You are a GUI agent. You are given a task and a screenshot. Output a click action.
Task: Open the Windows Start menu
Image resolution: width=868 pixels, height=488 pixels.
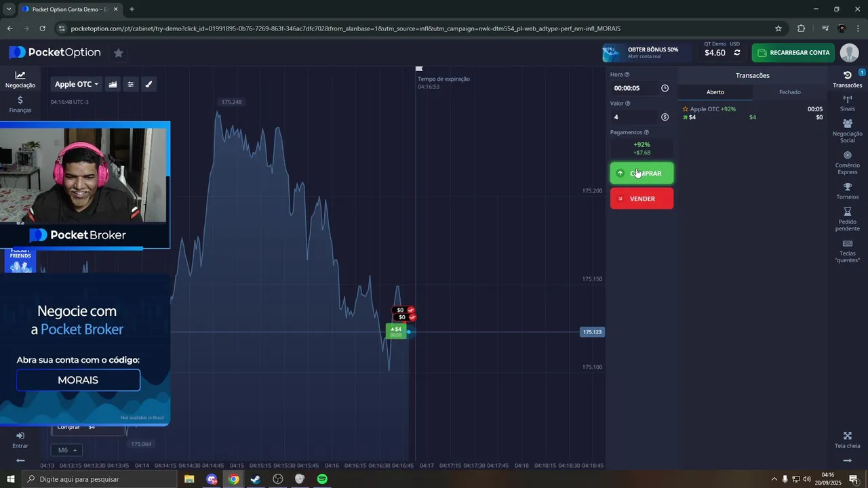(x=10, y=479)
